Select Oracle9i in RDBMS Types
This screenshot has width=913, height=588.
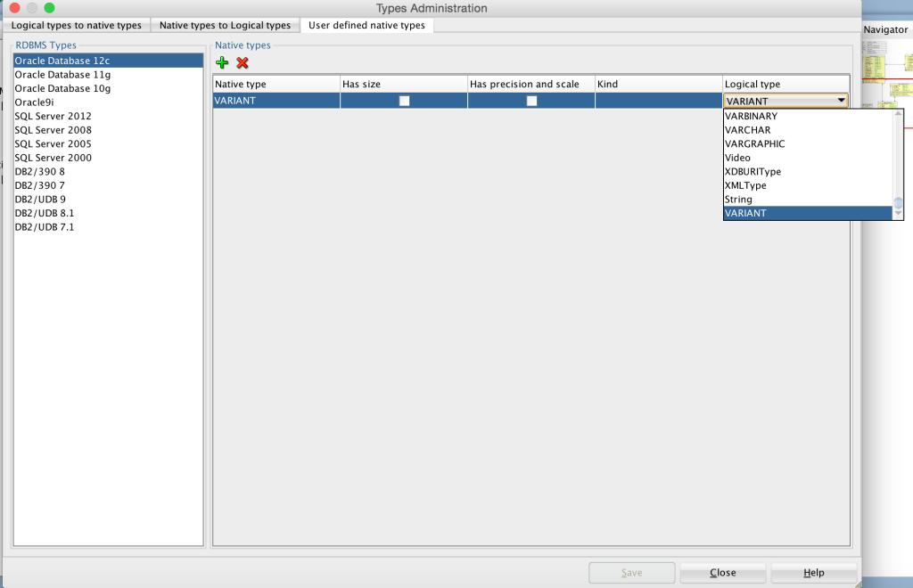[108, 102]
